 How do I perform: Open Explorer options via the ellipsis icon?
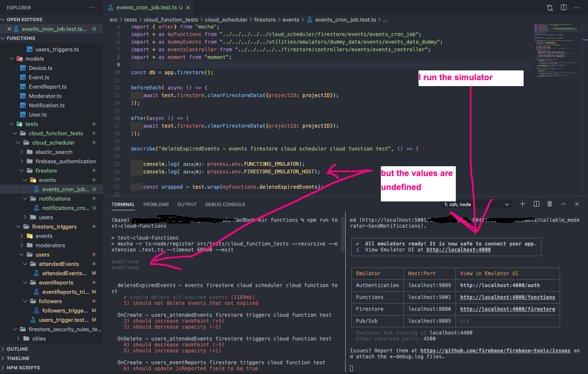tap(92, 7)
